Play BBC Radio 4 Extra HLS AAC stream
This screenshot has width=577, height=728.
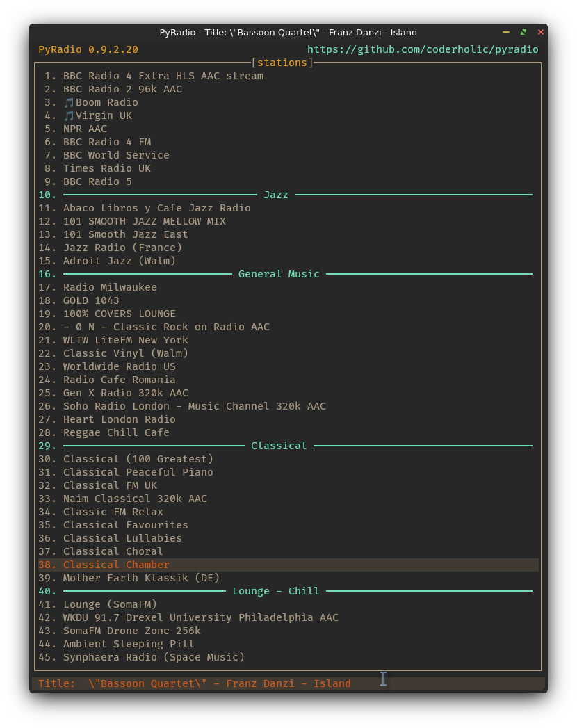pos(163,76)
